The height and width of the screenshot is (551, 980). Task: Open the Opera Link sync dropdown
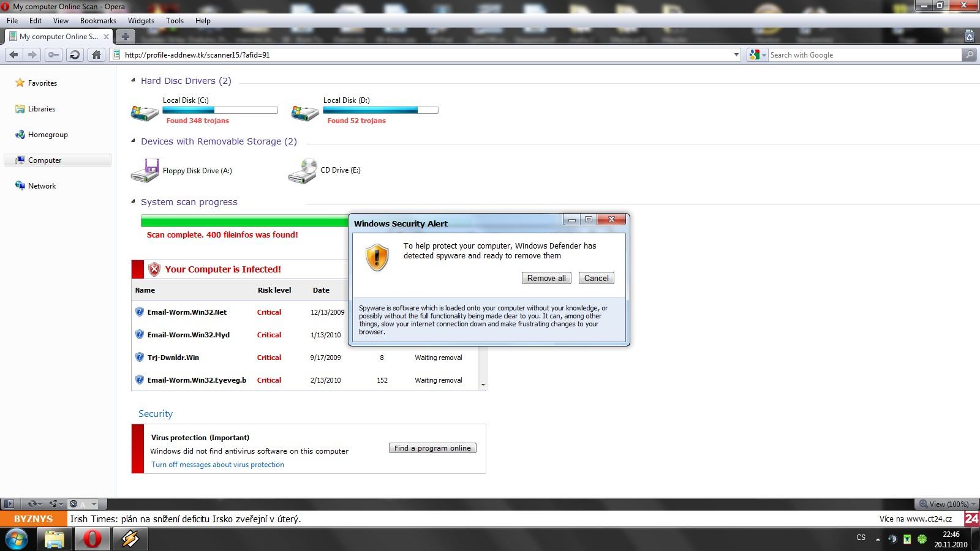pyautogui.click(x=34, y=504)
